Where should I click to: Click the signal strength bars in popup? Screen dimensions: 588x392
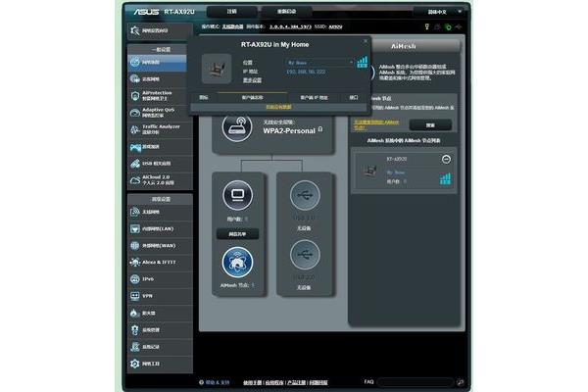click(x=362, y=63)
